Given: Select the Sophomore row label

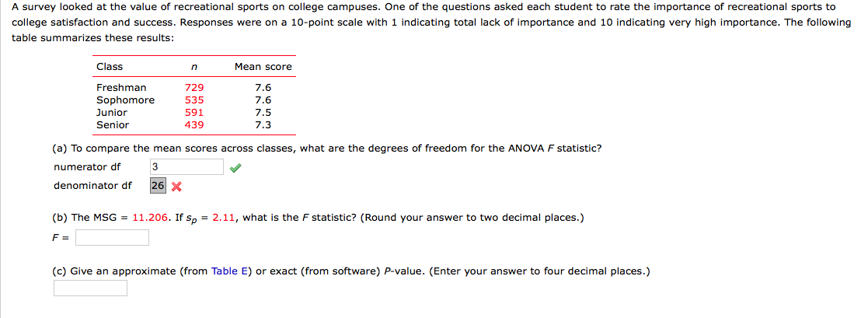Looking at the screenshot, I should pyautogui.click(x=126, y=100).
